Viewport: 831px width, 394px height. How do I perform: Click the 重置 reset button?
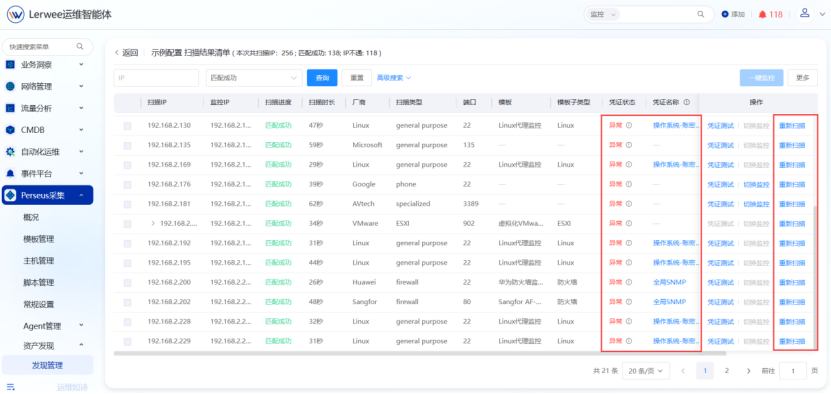click(x=357, y=78)
